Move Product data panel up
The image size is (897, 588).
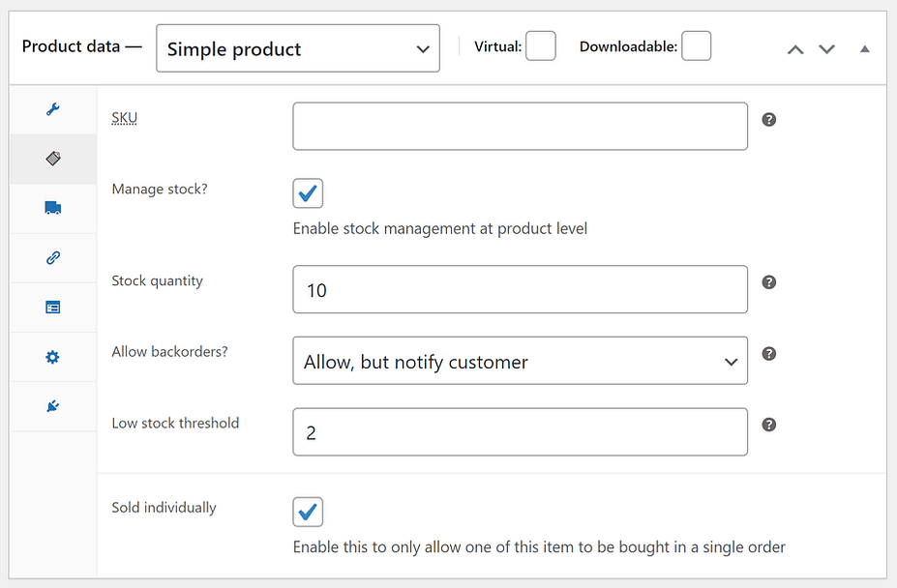tap(795, 49)
